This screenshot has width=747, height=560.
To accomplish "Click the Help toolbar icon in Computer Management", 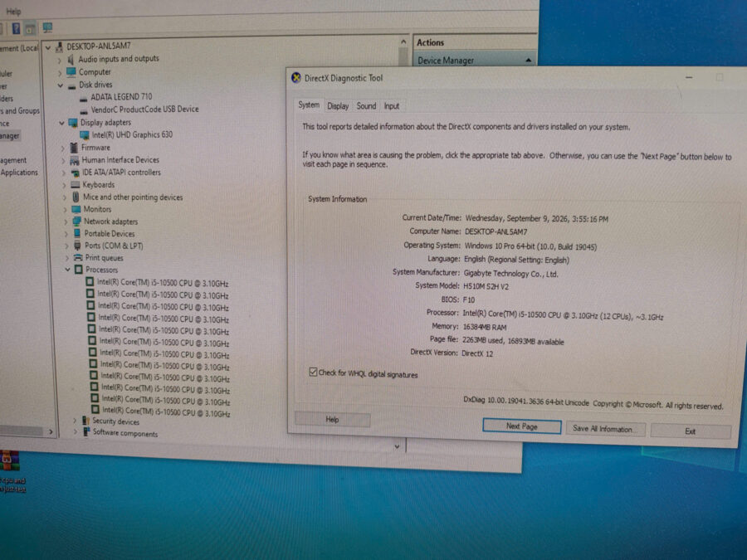I will click(x=17, y=28).
